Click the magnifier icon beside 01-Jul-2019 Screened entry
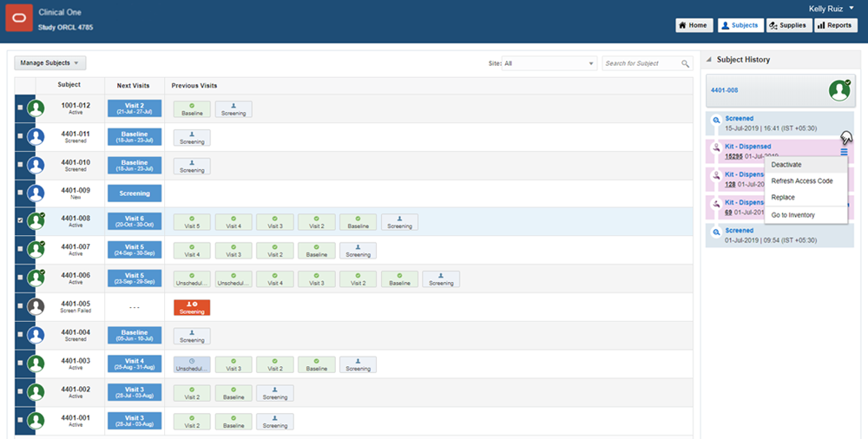 716,232
